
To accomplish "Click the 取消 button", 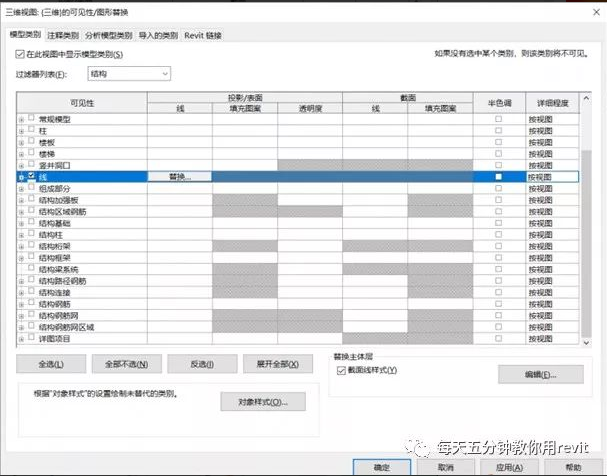I will tap(446, 467).
